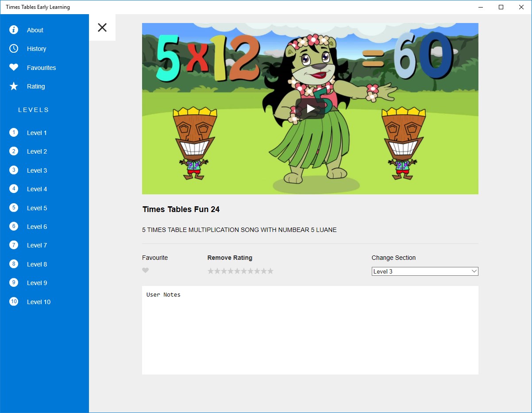Click into the User Notes text box

[x=310, y=330]
